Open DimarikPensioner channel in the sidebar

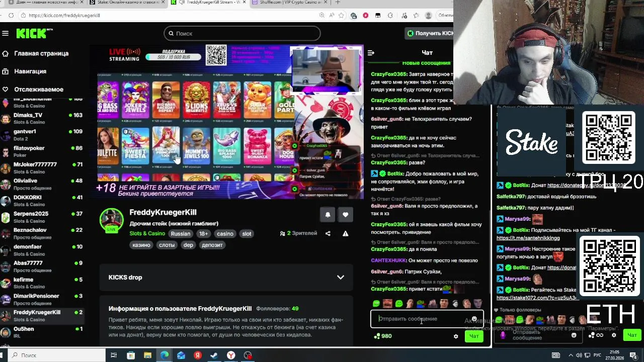click(42, 299)
